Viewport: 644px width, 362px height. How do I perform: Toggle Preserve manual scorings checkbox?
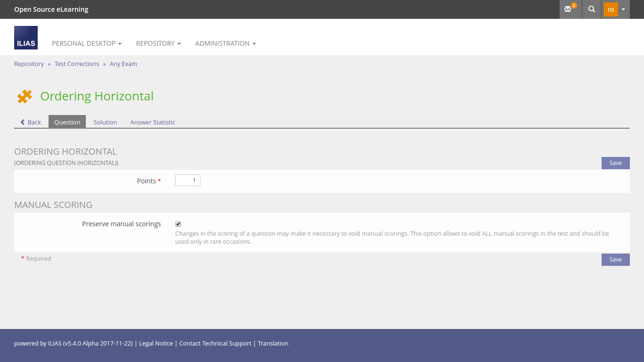click(178, 224)
